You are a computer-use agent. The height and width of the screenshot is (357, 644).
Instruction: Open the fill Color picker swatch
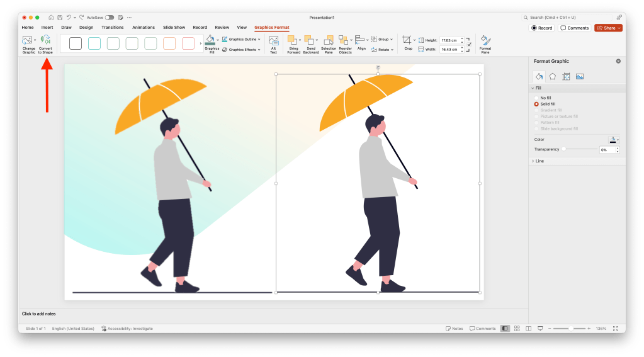click(613, 140)
